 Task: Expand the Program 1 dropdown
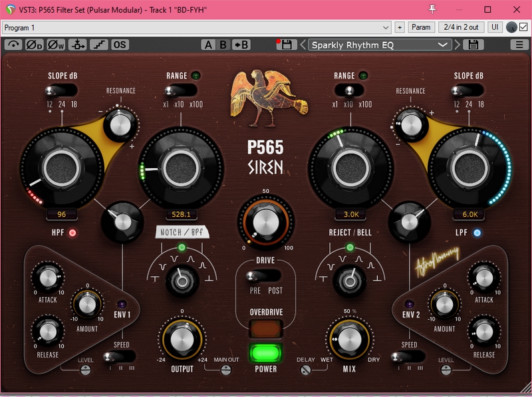coord(196,27)
